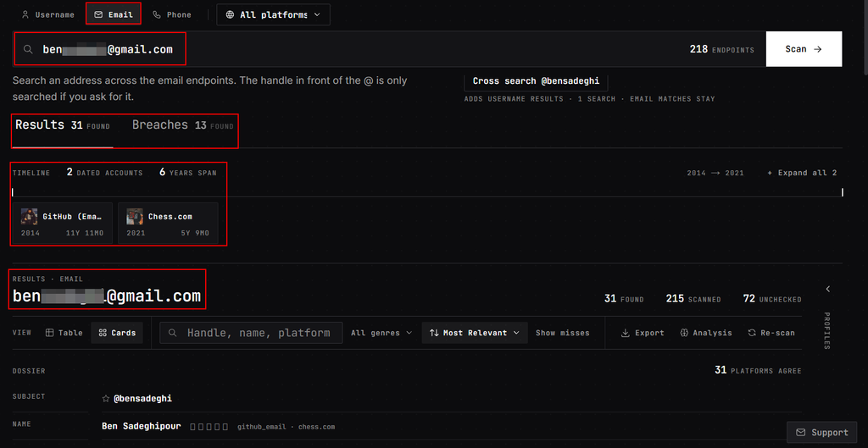Switch the view to Table

64,333
